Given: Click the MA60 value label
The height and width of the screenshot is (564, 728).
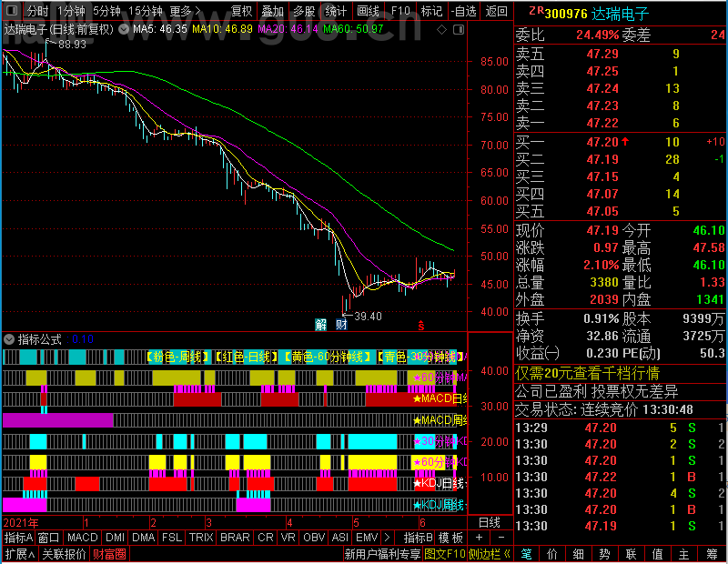Looking at the screenshot, I should tap(353, 29).
